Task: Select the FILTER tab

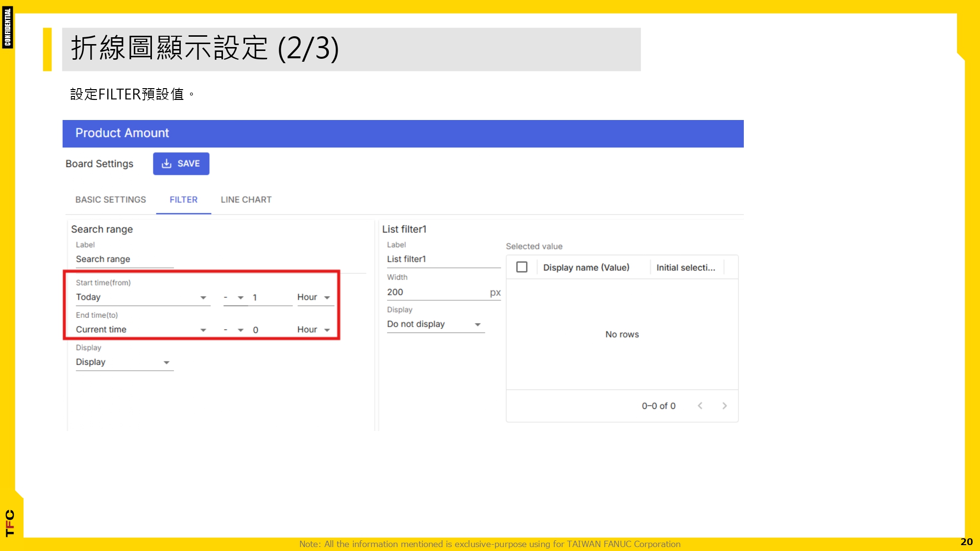Action: (x=183, y=199)
